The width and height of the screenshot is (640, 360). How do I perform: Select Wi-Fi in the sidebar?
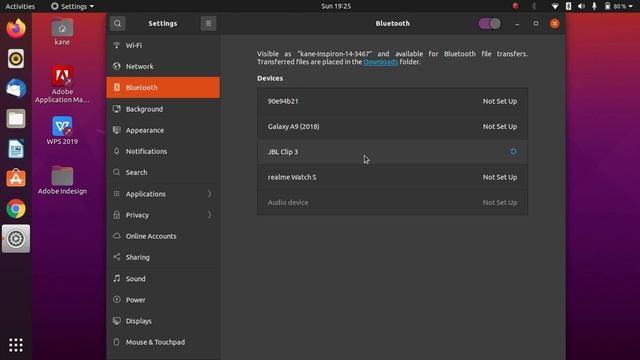point(163,45)
